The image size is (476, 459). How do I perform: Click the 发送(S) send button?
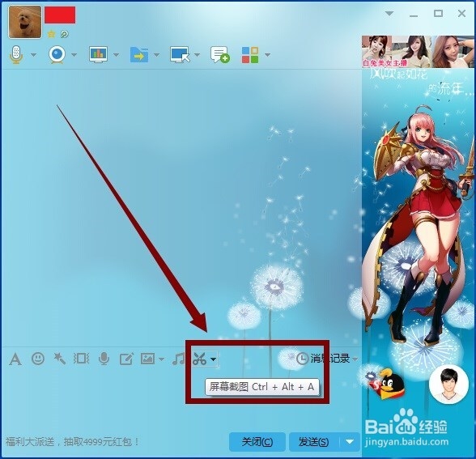click(313, 442)
